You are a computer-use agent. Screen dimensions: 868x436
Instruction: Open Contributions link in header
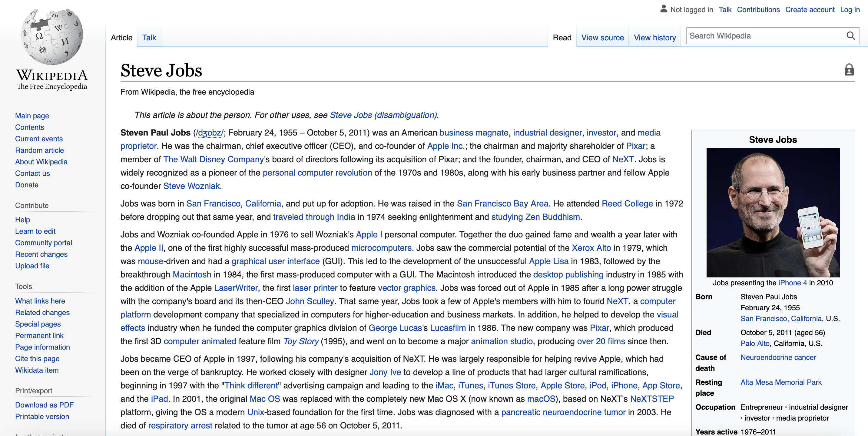[758, 9]
